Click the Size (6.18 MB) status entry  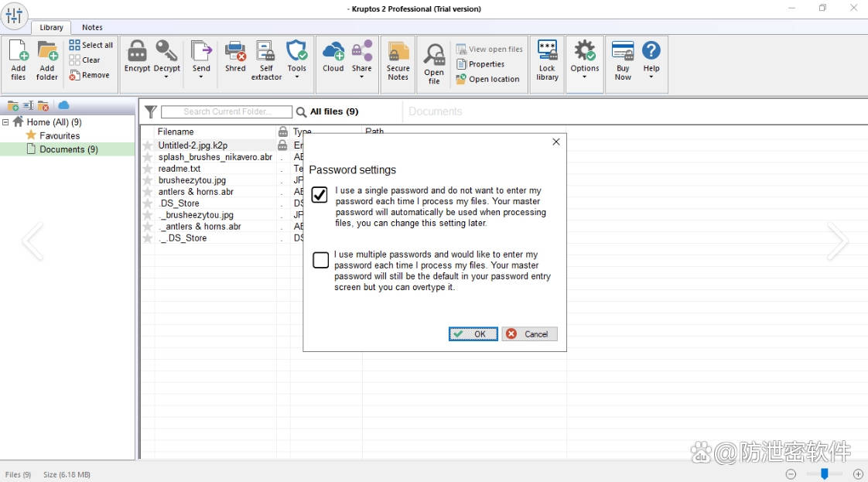pyautogui.click(x=67, y=475)
